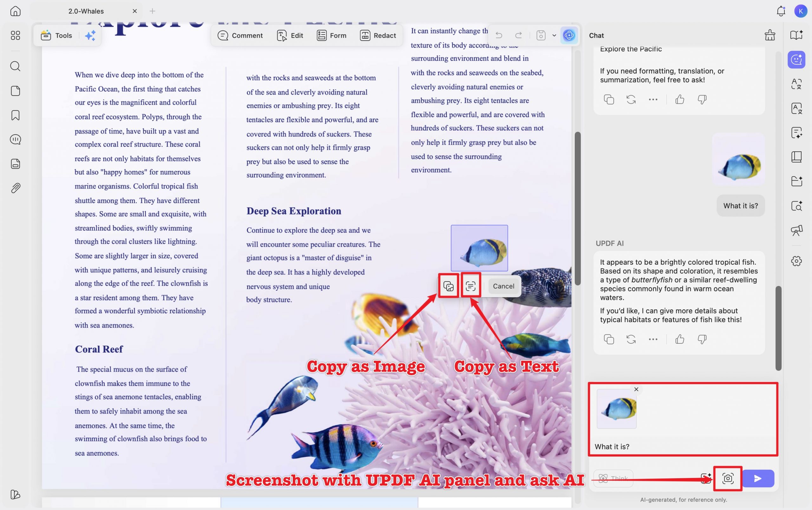Viewport: 812px width, 510px height.
Task: Click the document vertical scrollbar
Action: 577,209
